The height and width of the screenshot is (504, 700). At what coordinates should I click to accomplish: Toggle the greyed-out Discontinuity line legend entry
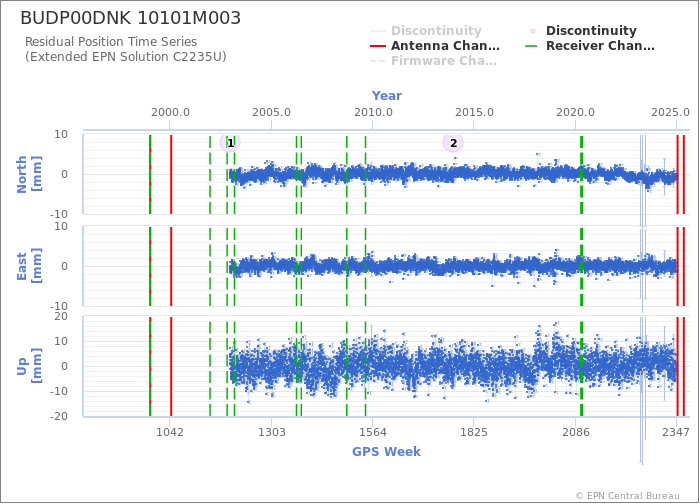coord(426,30)
